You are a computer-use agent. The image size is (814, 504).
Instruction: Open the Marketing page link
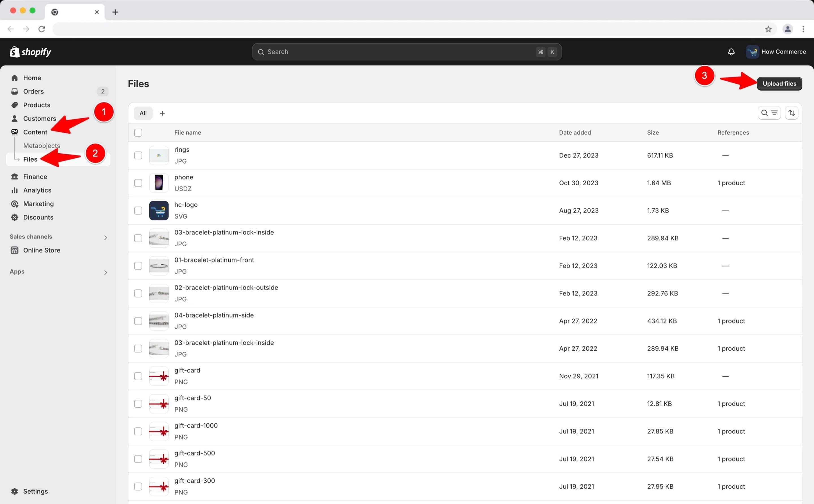(x=38, y=204)
